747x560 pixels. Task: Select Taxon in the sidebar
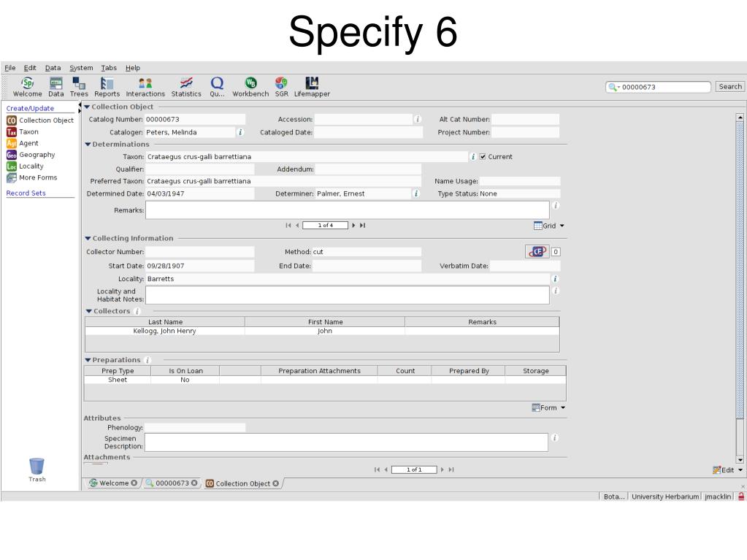(23, 132)
